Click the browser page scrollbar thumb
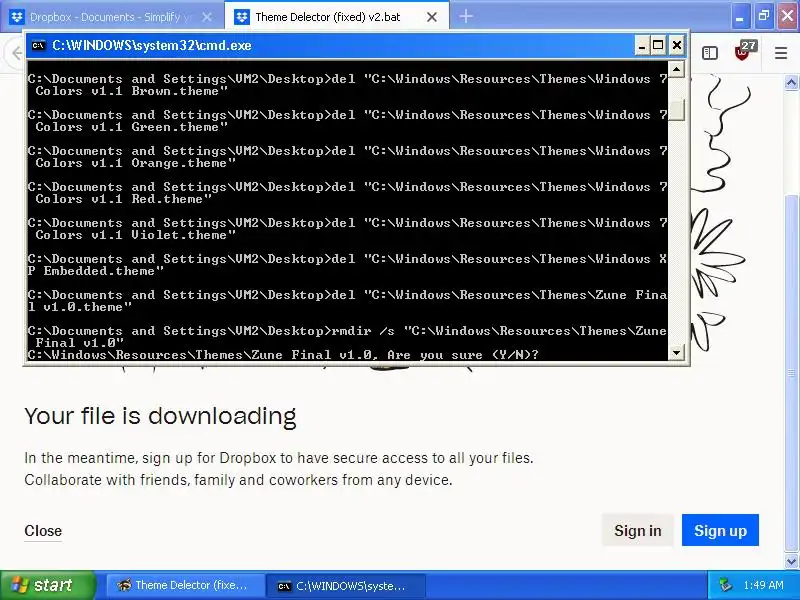This screenshot has width=800, height=600. coord(791,373)
